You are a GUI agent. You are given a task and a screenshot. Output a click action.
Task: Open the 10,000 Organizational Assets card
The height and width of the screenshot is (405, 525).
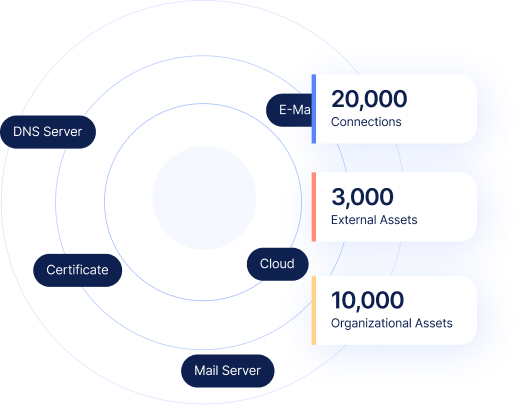tap(394, 310)
